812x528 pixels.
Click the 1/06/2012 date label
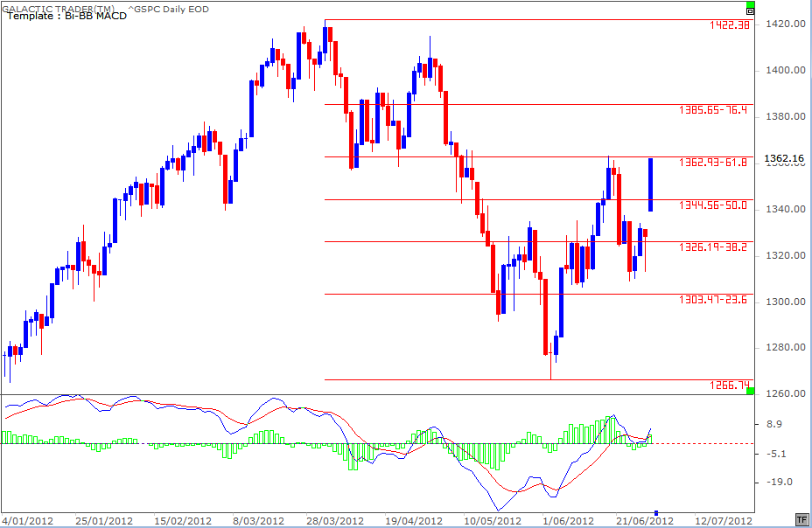[x=568, y=520]
